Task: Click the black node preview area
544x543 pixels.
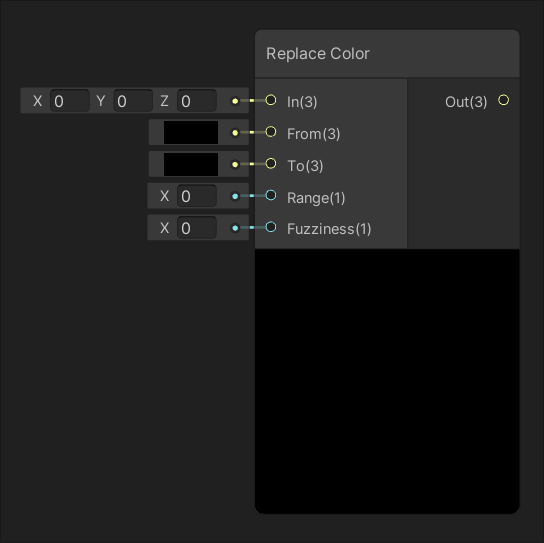Action: click(387, 381)
